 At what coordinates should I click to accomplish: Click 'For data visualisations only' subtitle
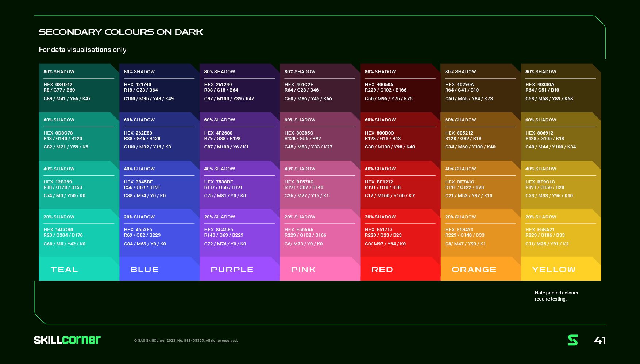pos(82,50)
